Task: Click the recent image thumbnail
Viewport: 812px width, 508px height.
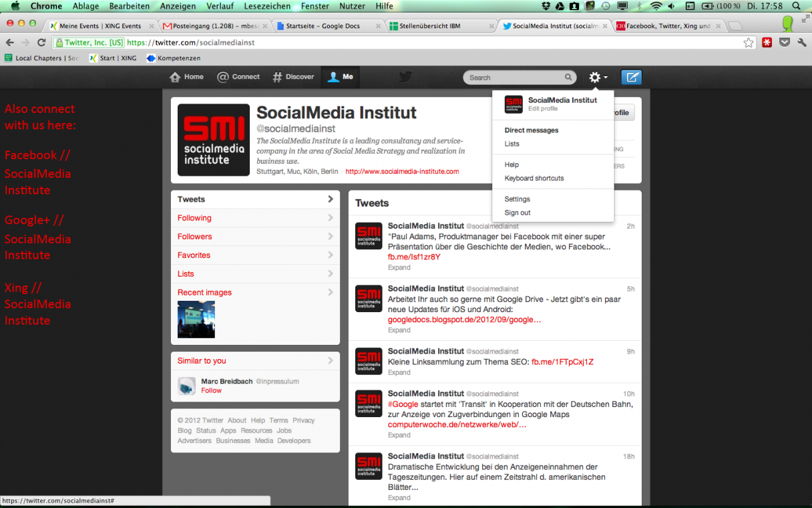Action: 196,320
